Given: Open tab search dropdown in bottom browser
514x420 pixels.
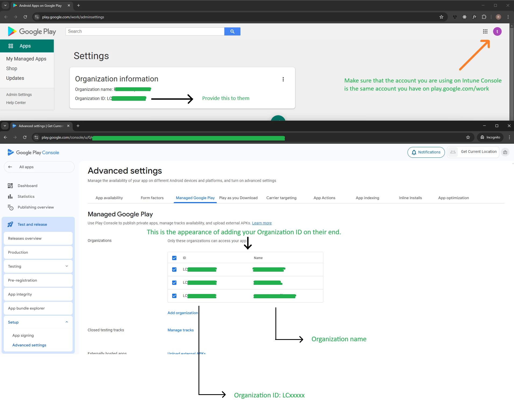Looking at the screenshot, I should coord(5,126).
